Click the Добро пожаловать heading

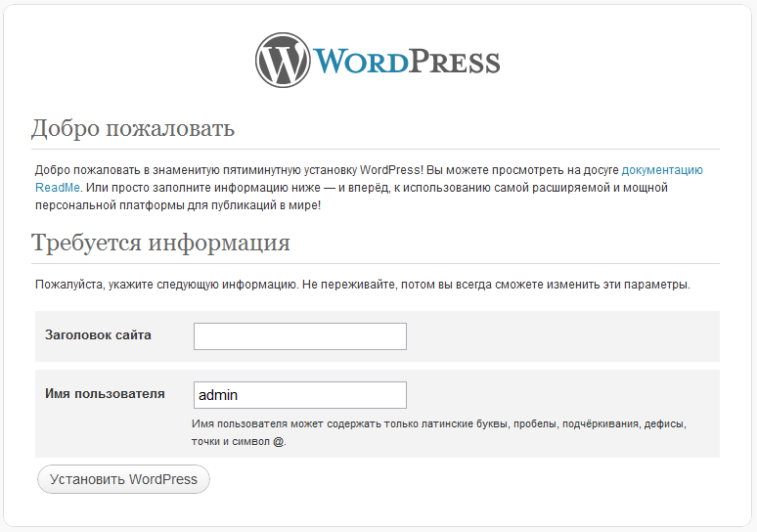pos(133,128)
